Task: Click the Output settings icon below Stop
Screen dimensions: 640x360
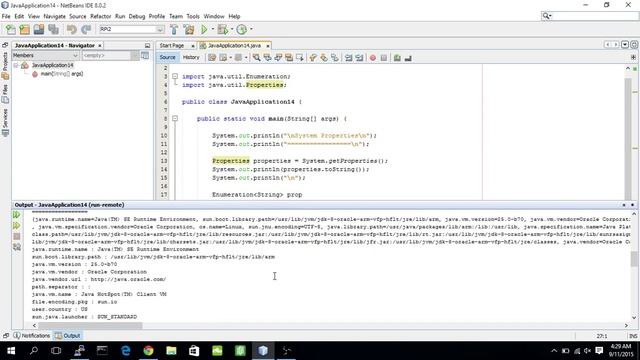Action: click(x=17, y=247)
